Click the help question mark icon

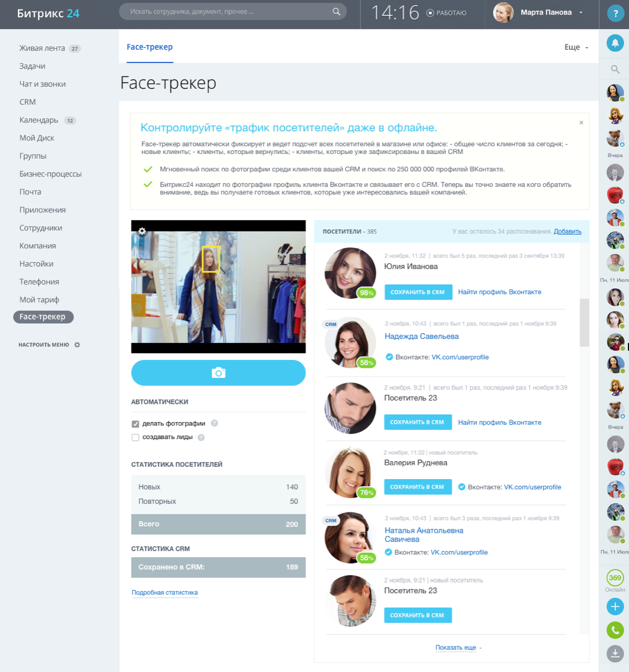[615, 14]
